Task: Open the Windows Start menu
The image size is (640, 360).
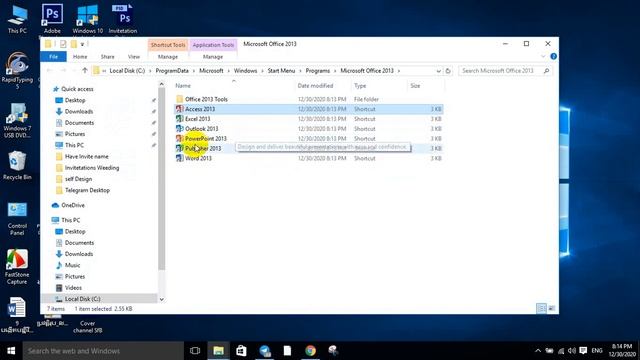Action: coord(11,351)
